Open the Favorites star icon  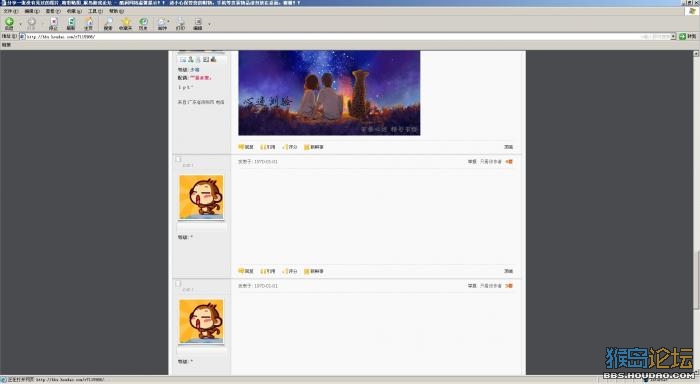click(x=125, y=23)
